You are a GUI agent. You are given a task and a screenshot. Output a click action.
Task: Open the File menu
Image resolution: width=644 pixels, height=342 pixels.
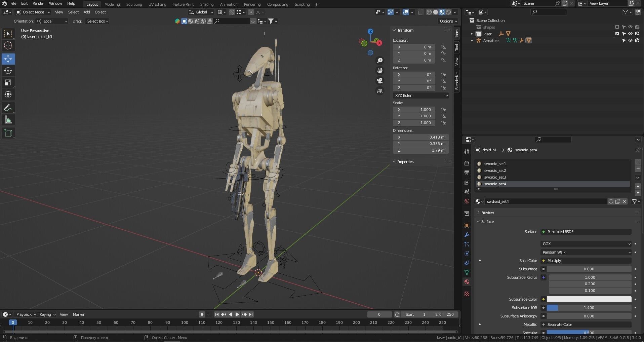[13, 3]
